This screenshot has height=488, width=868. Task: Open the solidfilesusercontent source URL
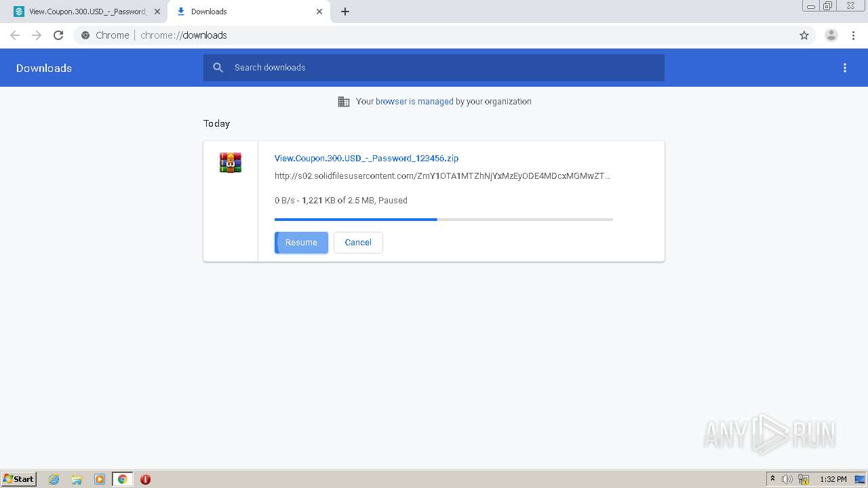[x=442, y=176]
